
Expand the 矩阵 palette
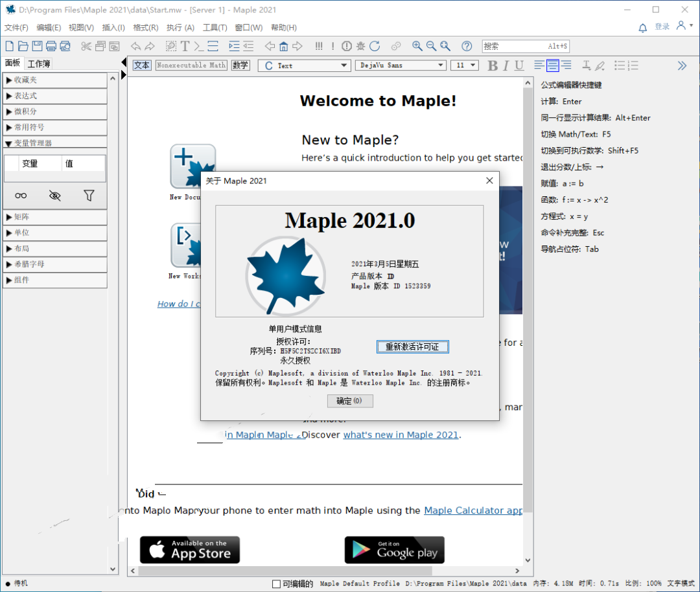click(x=55, y=217)
